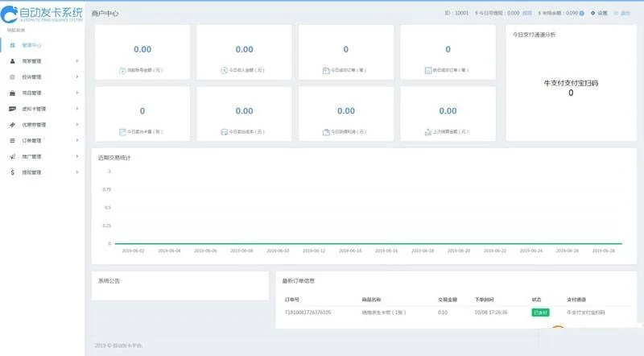Click the blue info icon next to 未结余额
Image resolution: width=644 pixels, height=356 pixels.
click(x=584, y=14)
